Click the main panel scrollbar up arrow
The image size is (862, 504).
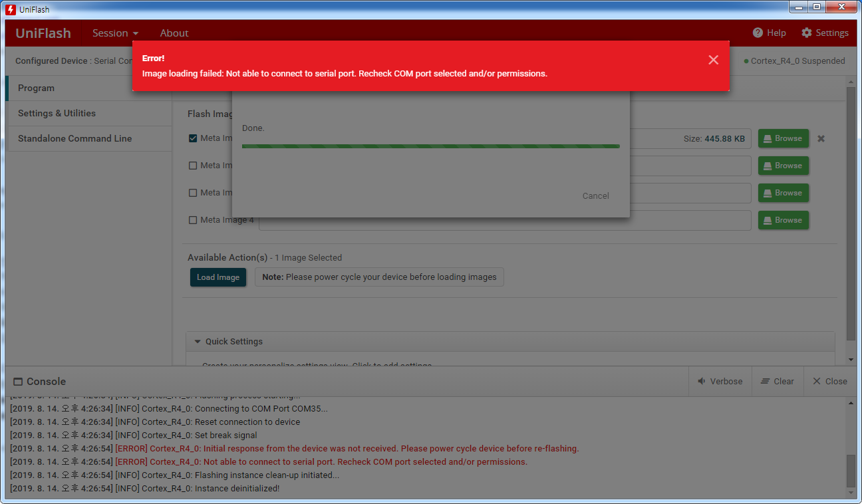pos(851,81)
